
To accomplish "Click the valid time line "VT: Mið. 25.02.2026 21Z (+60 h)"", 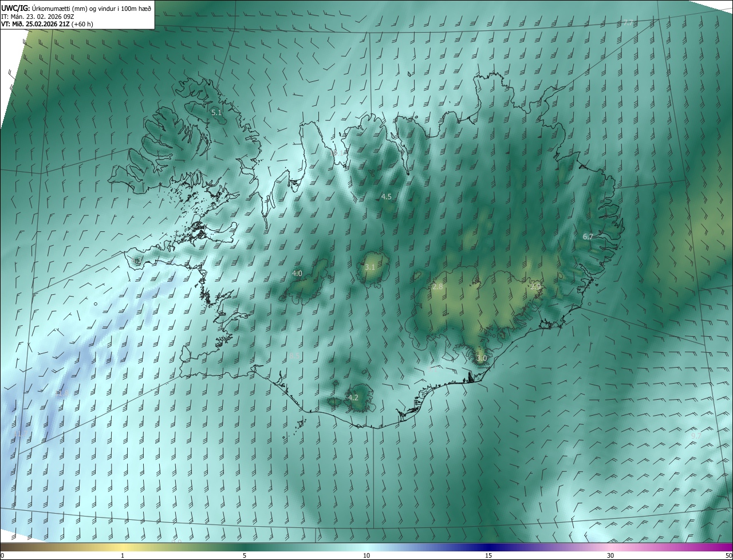I will click(48, 24).
